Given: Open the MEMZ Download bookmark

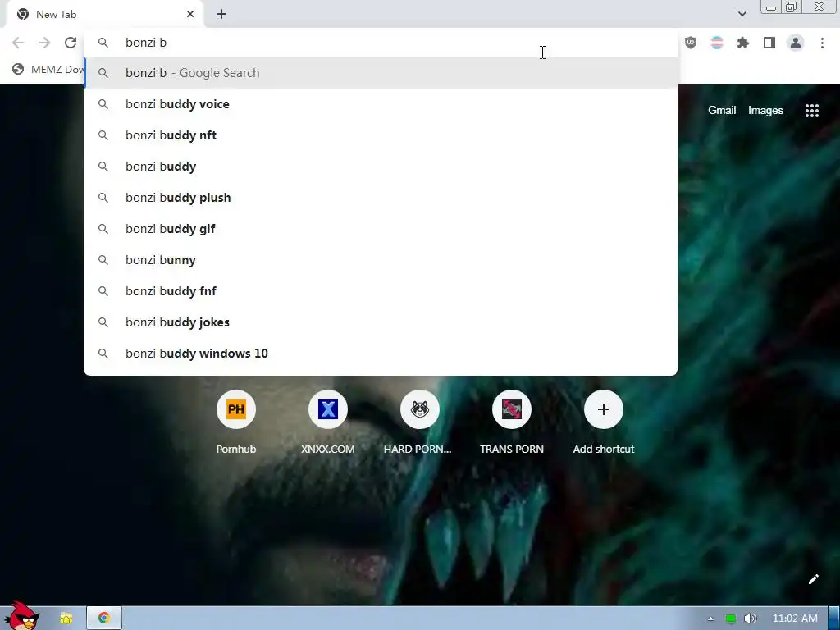Looking at the screenshot, I should tap(48, 69).
